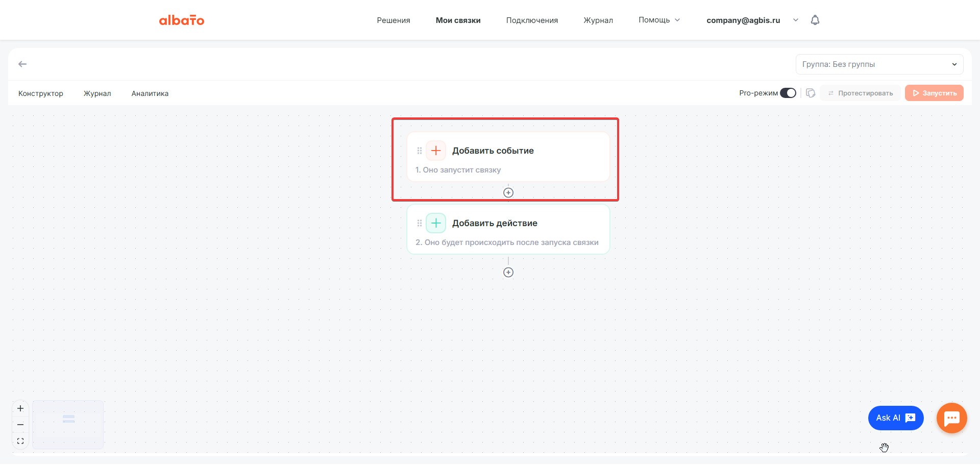The height and width of the screenshot is (465, 980).
Task: Click the canvas minimap thumbnail
Action: tap(68, 425)
